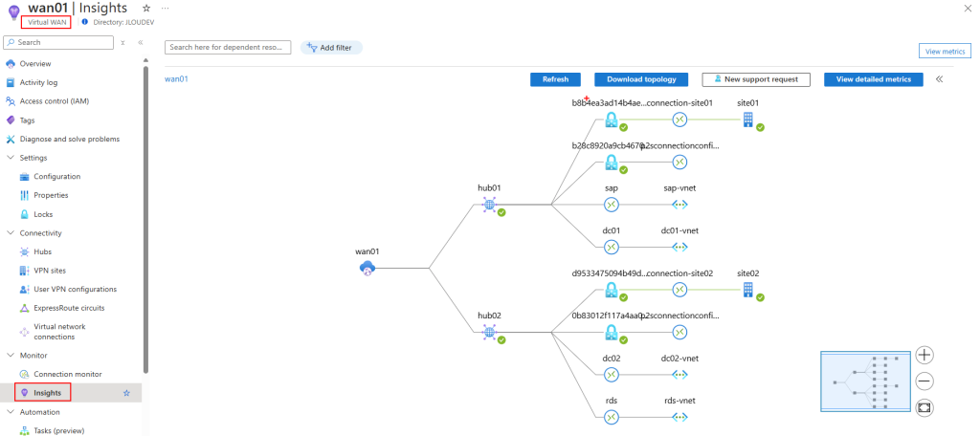Open the Tags menu item
This screenshot has width=980, height=436.
[28, 120]
